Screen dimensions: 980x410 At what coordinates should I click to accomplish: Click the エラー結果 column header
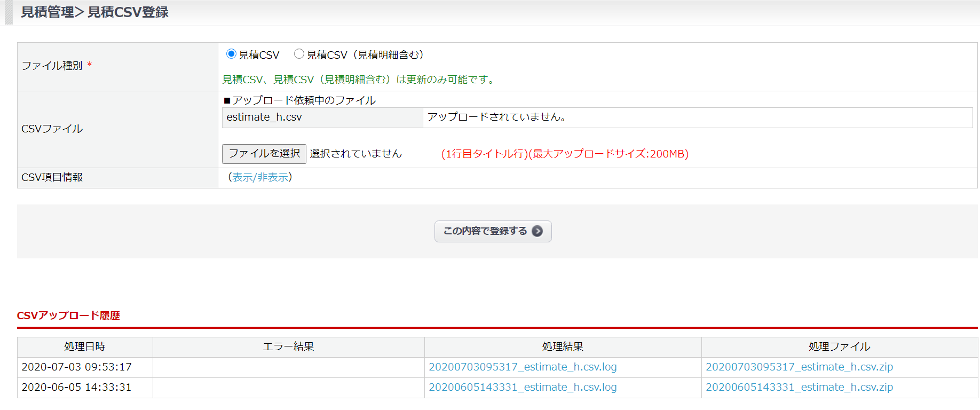[x=288, y=347]
